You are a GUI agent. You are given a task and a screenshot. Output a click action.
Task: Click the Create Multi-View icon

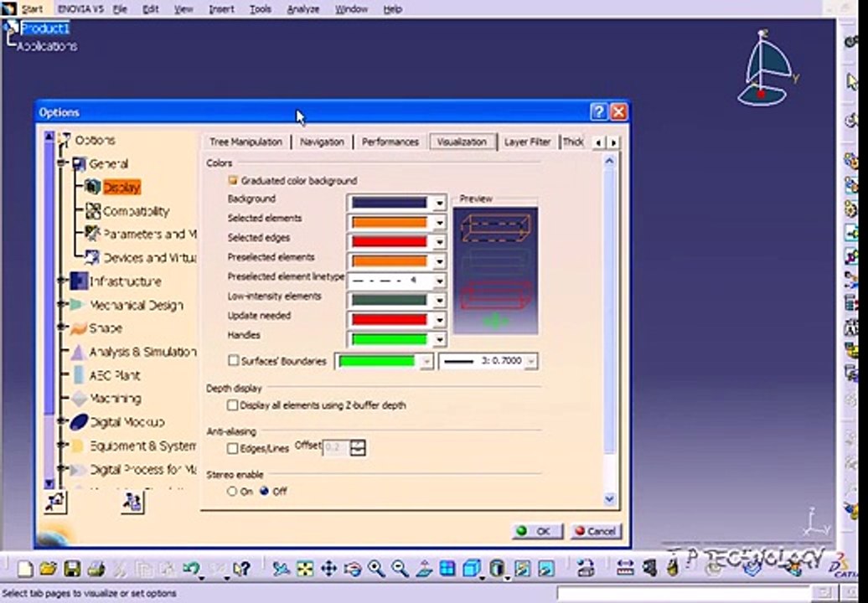447,569
